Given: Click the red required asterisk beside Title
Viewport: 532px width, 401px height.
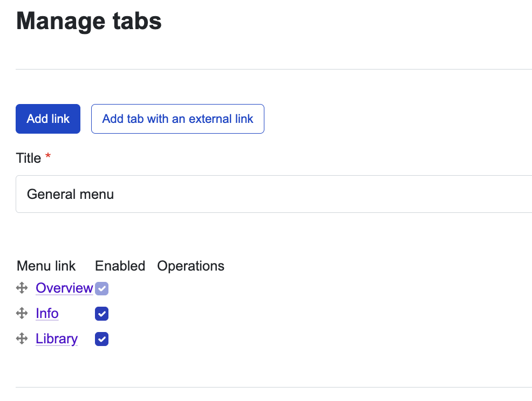Looking at the screenshot, I should [x=47, y=155].
